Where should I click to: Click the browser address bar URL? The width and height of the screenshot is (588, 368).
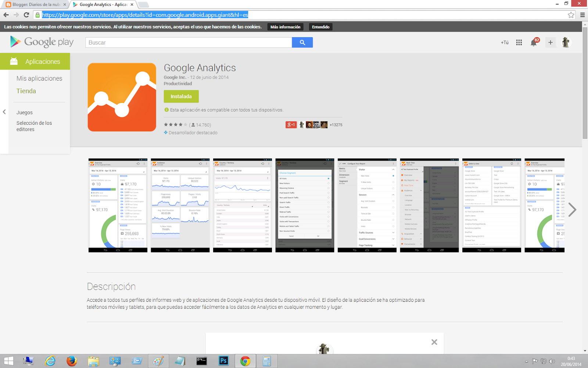tap(145, 15)
